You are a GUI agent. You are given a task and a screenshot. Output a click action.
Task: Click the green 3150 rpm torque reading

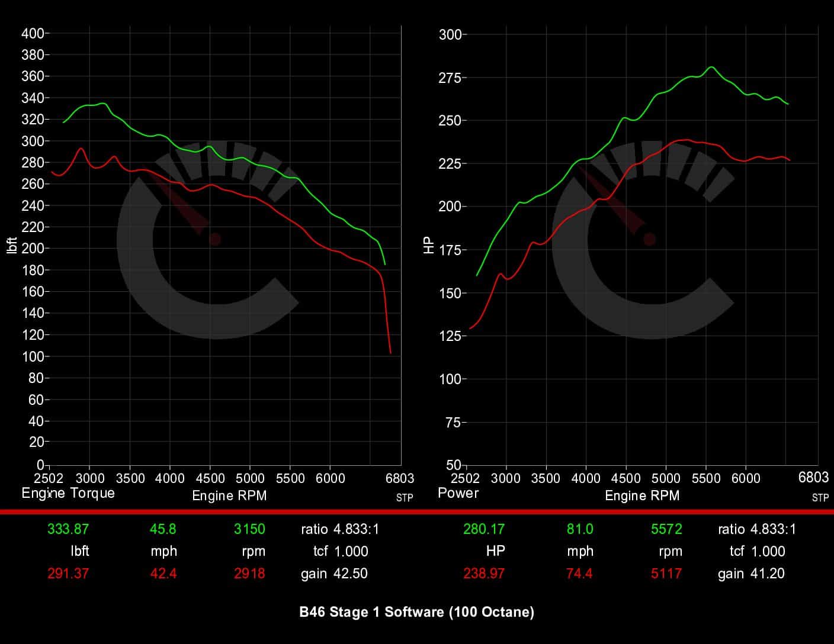(249, 529)
